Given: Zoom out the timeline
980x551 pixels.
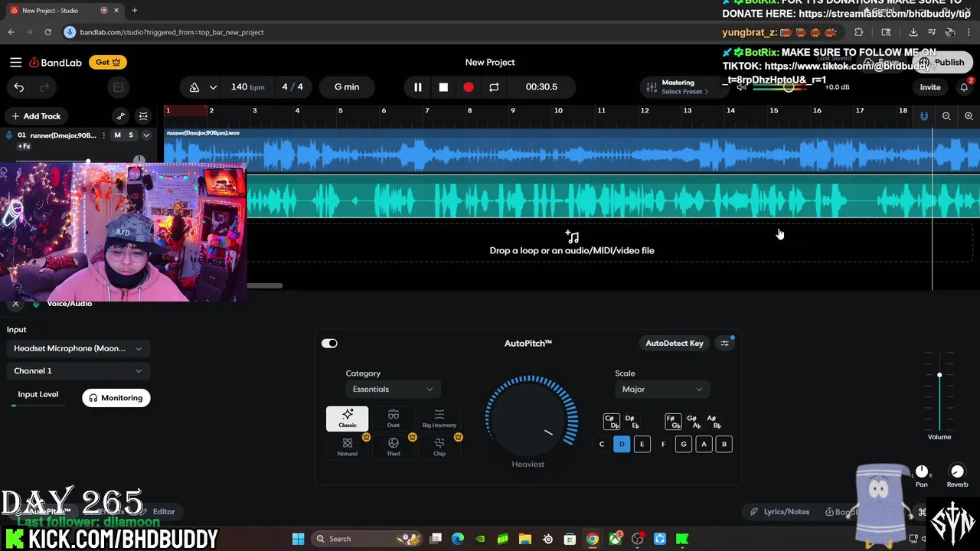Looking at the screenshot, I should pos(946,116).
